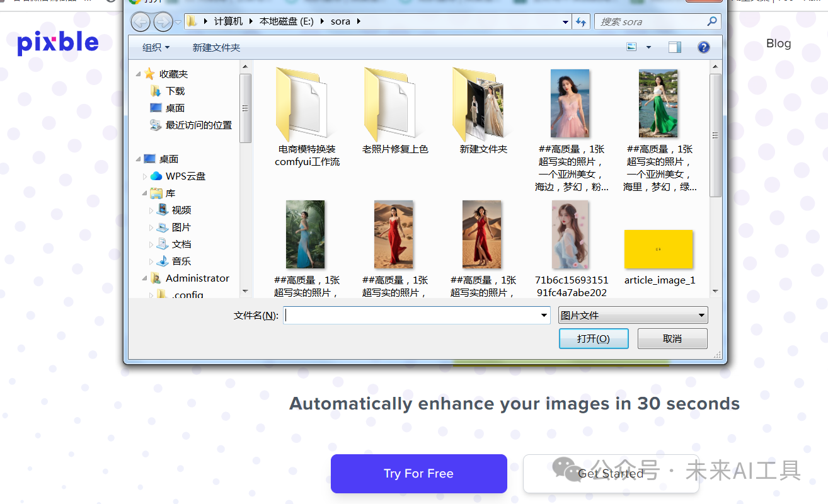Click the refresh button beside address bar
Image resolution: width=828 pixels, height=504 pixels.
pyautogui.click(x=581, y=22)
